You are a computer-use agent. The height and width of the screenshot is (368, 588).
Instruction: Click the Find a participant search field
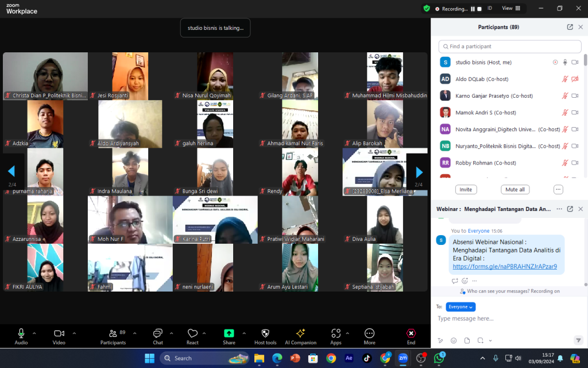tap(510, 47)
